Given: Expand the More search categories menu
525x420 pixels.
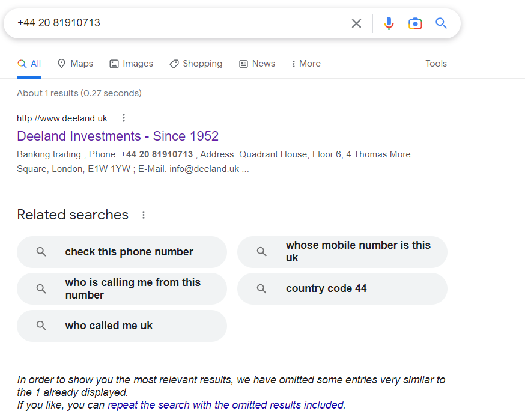Looking at the screenshot, I should coord(306,64).
